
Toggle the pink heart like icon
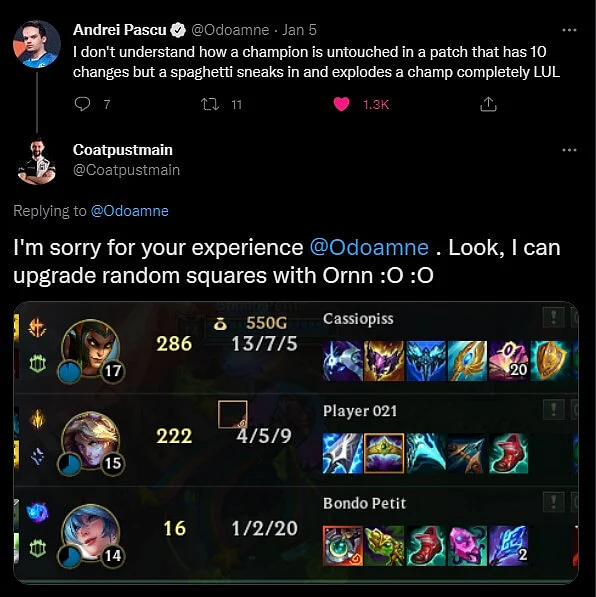(341, 104)
